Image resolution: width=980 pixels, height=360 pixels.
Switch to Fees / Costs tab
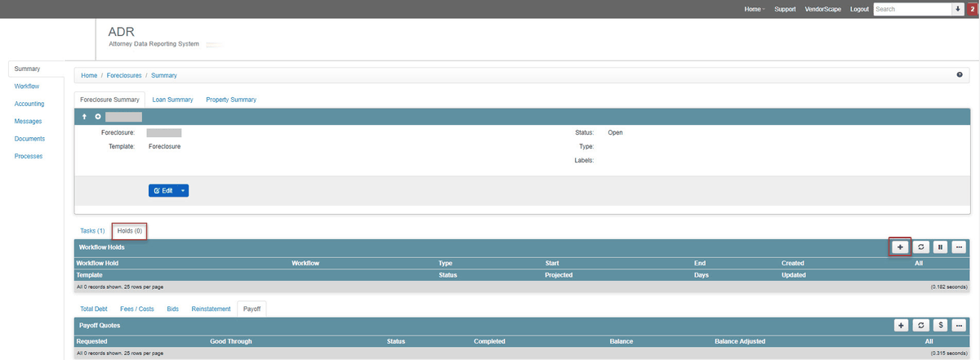point(137,309)
